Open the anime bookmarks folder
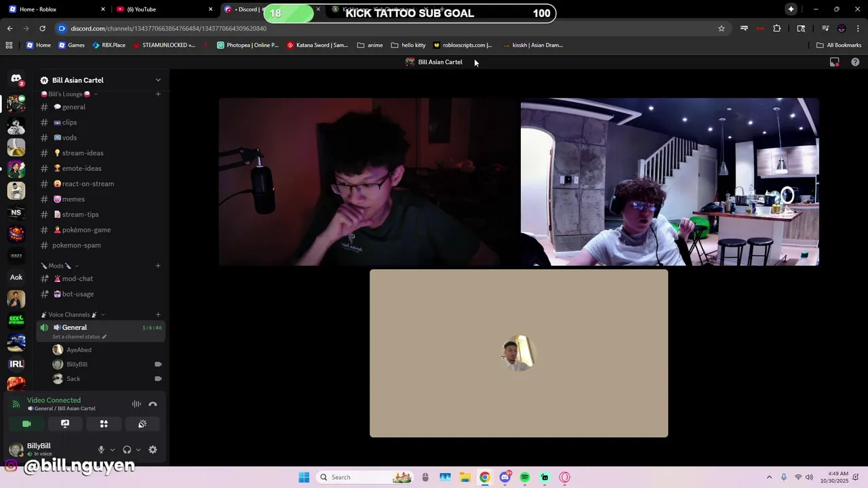The height and width of the screenshot is (488, 868). coord(370,45)
